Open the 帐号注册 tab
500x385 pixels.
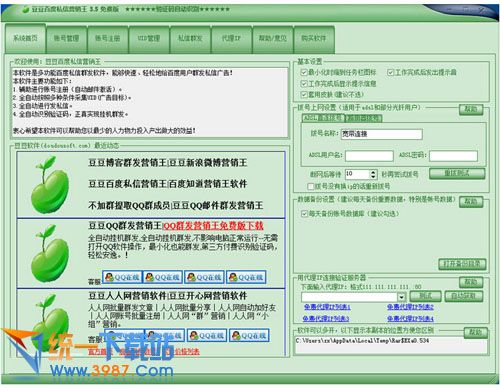coord(107,39)
